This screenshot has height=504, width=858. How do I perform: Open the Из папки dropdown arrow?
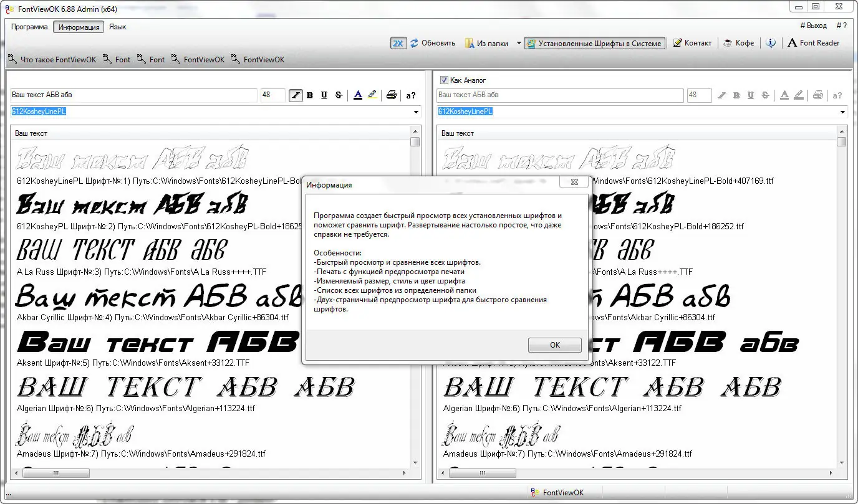coord(519,44)
